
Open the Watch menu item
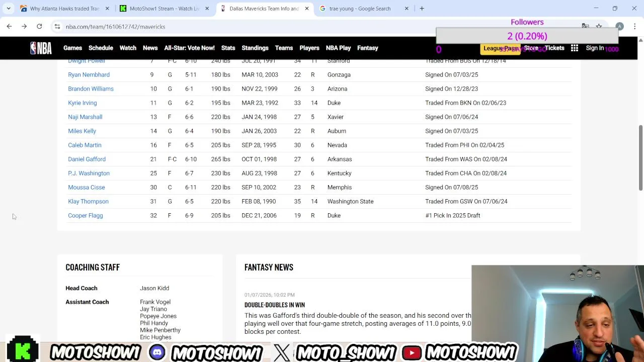coord(128,48)
